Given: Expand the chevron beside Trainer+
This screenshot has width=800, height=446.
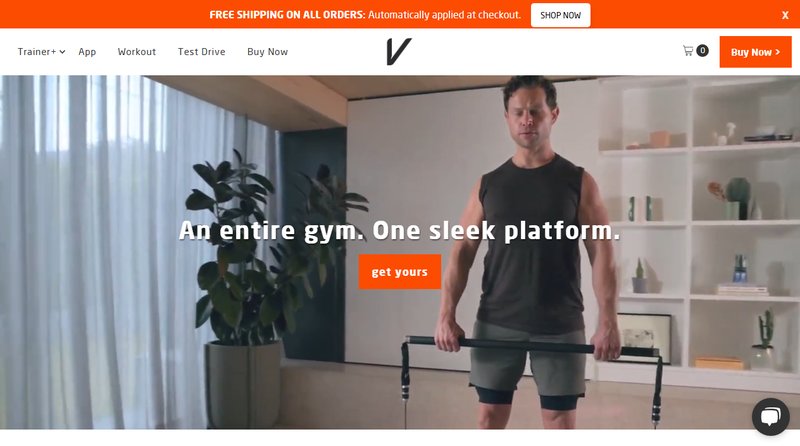Looking at the screenshot, I should pos(62,52).
